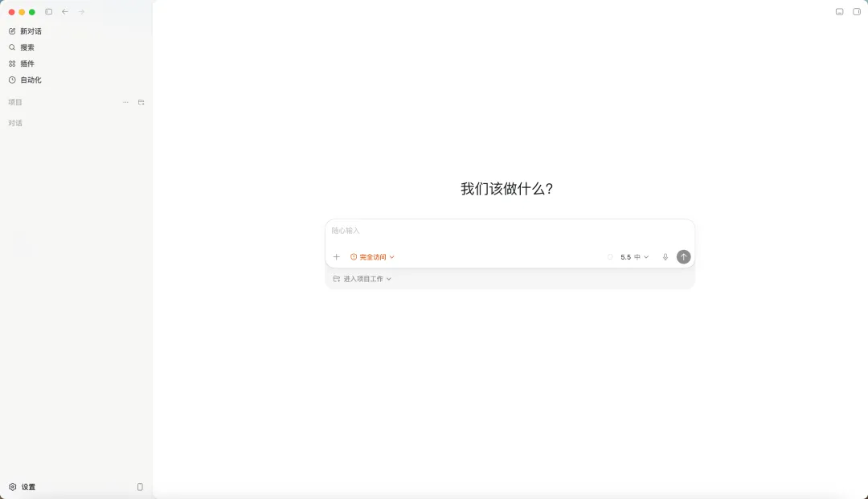Viewport: 868px width, 499px height.
Task: Click the 我们该做什么？ heading
Action: [507, 189]
